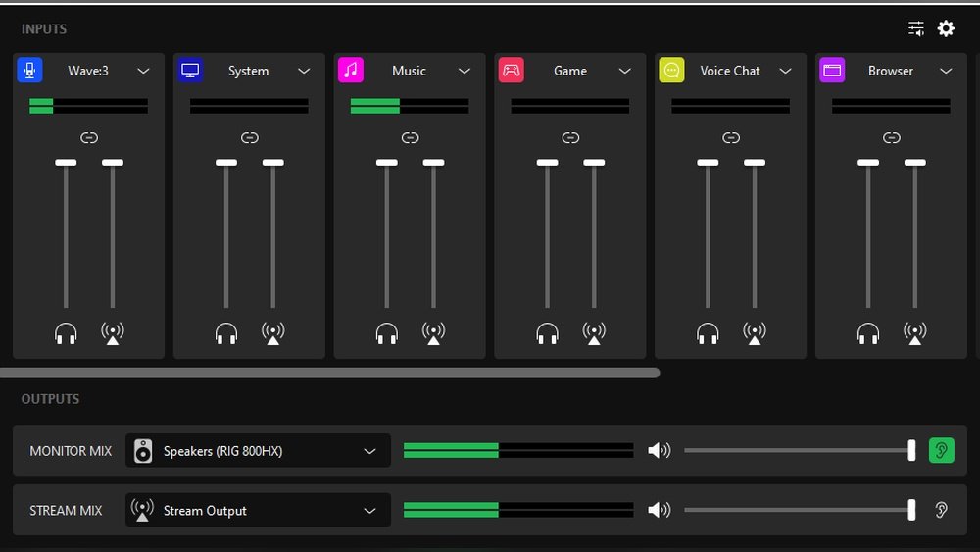Click the Browser window channel icon
This screenshot has width=980, height=552.
click(832, 70)
